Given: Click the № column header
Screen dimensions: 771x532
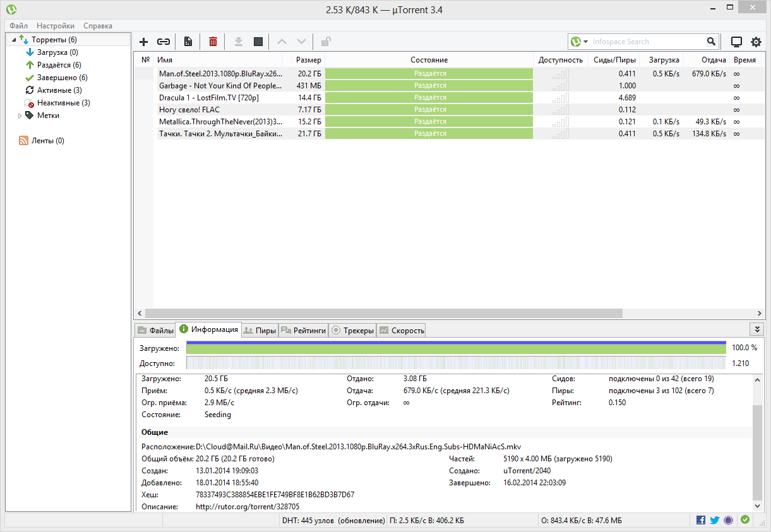Looking at the screenshot, I should (145, 60).
